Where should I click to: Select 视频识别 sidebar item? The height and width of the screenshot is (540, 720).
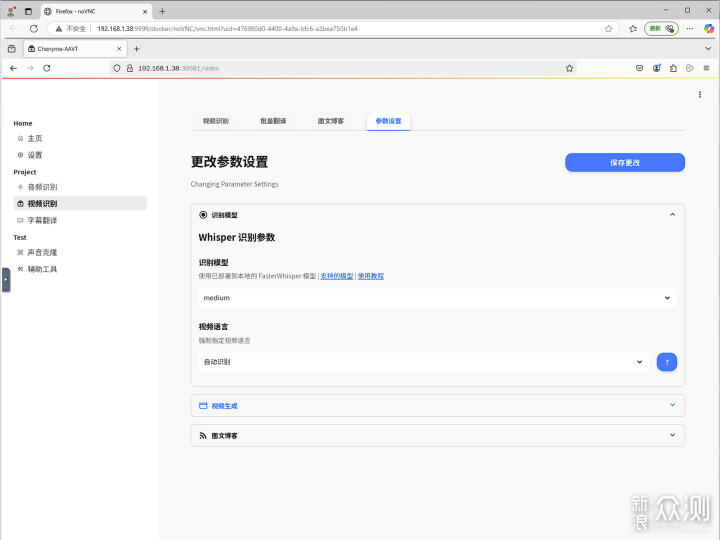click(x=80, y=203)
